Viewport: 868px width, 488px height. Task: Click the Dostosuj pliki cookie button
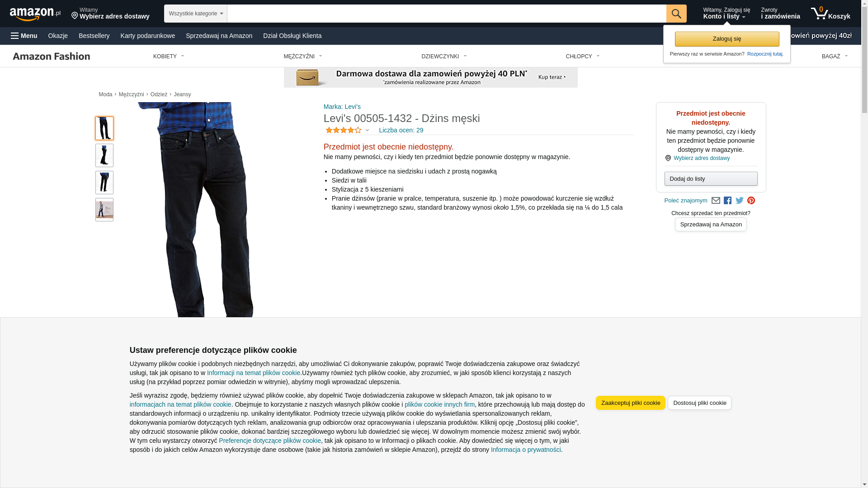(x=699, y=403)
